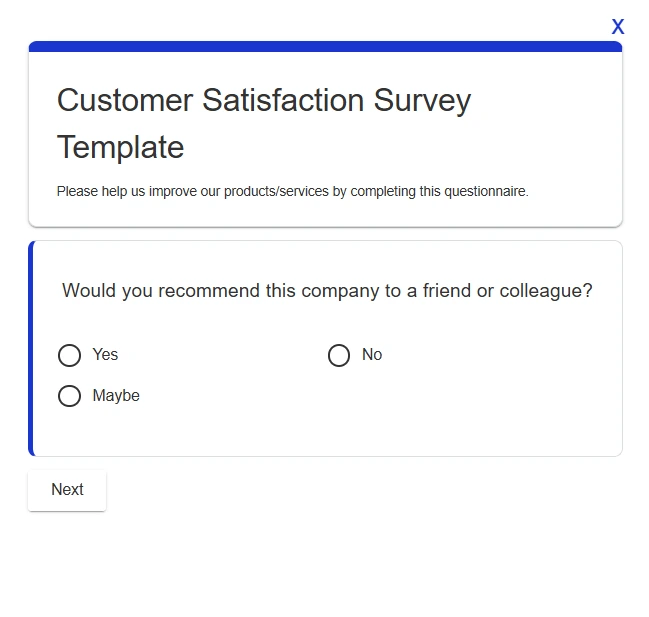Click the blue bar atop the title card

tap(325, 46)
